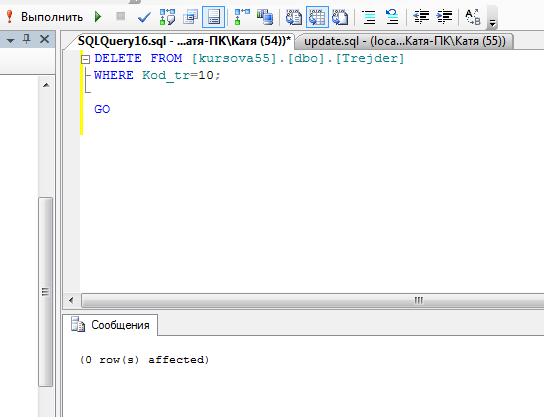
Task: Decrease indent of selected lines
Action: (421, 17)
